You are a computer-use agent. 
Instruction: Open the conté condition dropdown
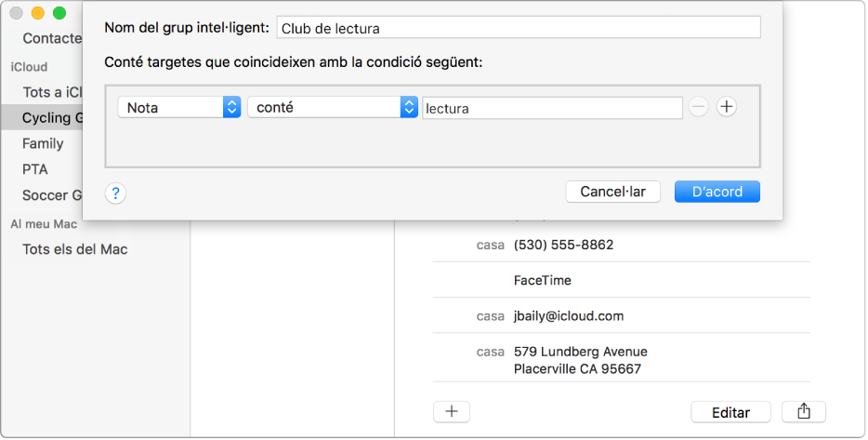click(x=332, y=107)
